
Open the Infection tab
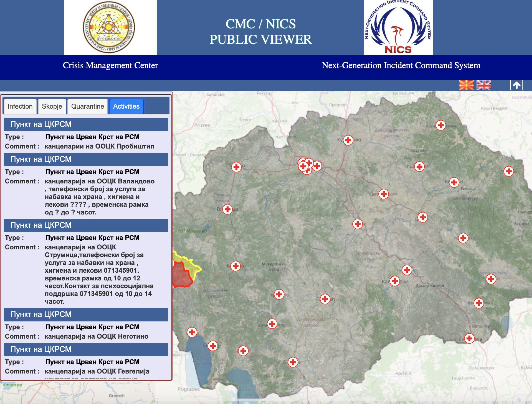click(x=20, y=106)
